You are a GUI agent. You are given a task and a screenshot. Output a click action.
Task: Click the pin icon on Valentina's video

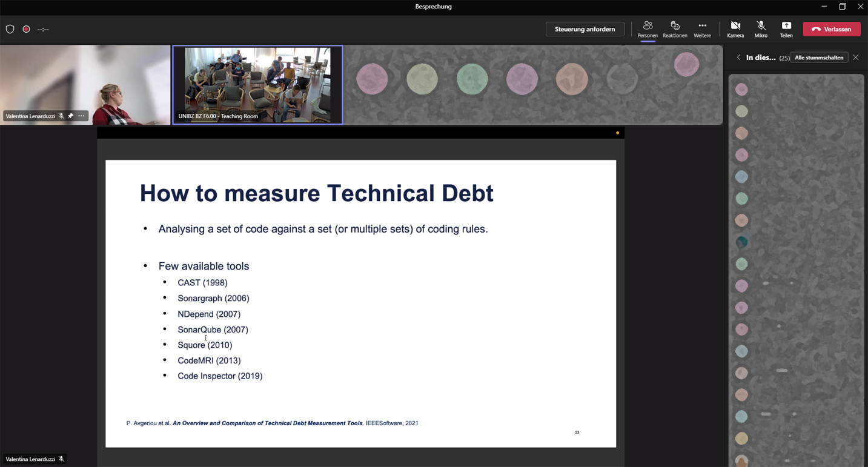coord(70,116)
